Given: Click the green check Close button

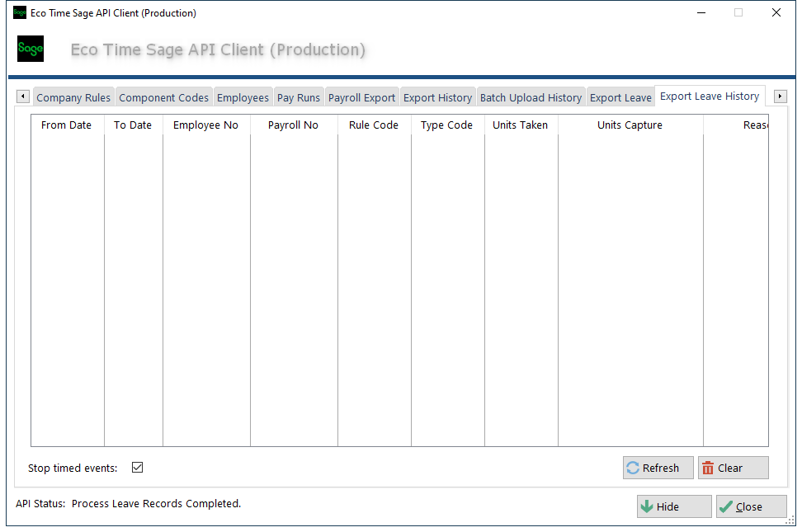Looking at the screenshot, I should pyautogui.click(x=751, y=506).
